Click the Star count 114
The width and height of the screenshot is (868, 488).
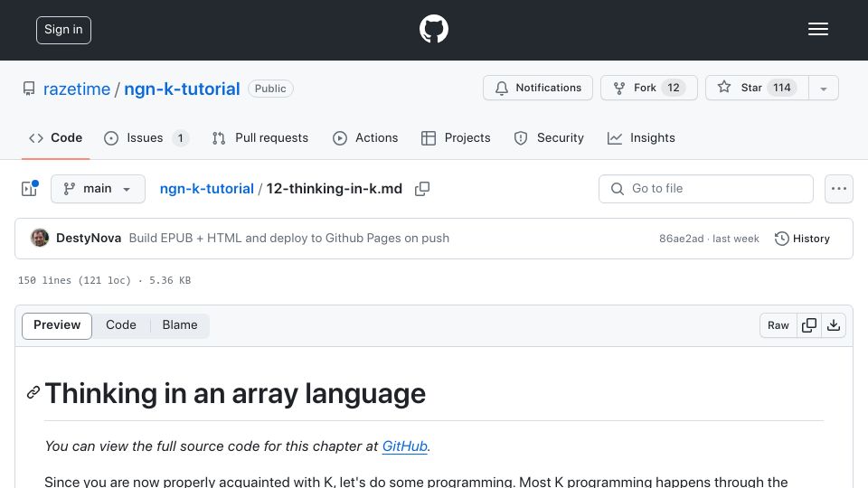tap(781, 88)
